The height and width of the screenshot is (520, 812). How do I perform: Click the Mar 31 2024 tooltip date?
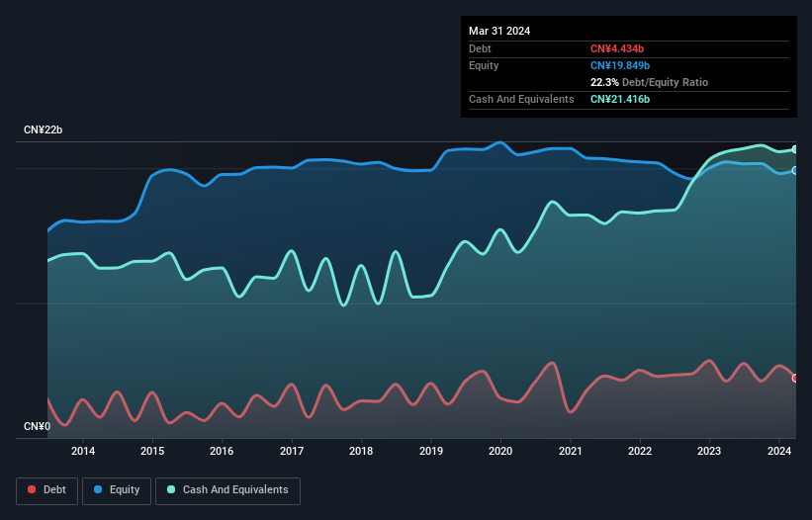pyautogui.click(x=499, y=31)
